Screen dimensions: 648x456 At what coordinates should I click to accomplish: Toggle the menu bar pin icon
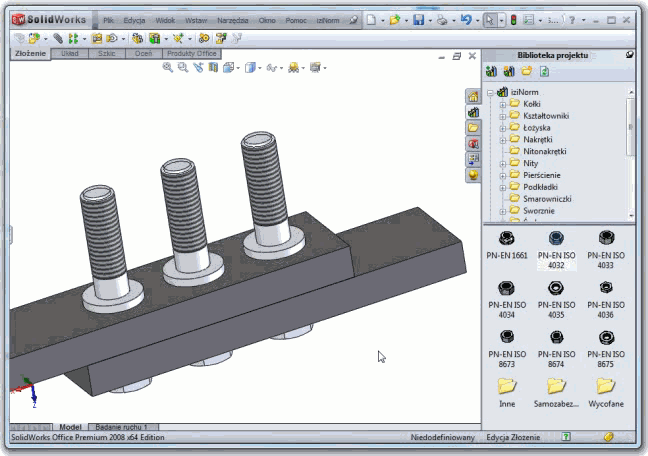point(353,20)
